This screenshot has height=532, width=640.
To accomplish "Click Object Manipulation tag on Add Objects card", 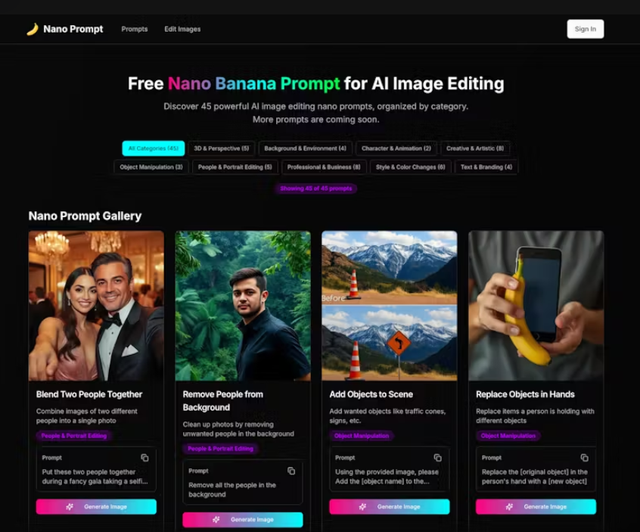I will 362,436.
